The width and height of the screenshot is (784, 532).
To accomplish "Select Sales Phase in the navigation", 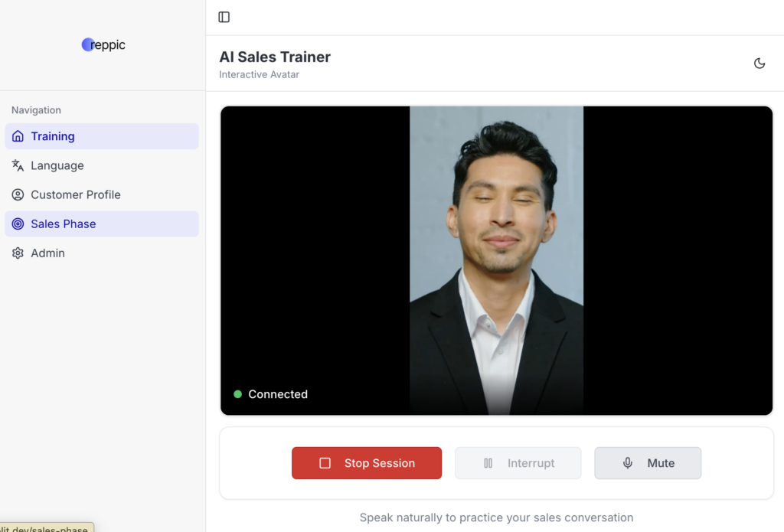I will (x=64, y=224).
